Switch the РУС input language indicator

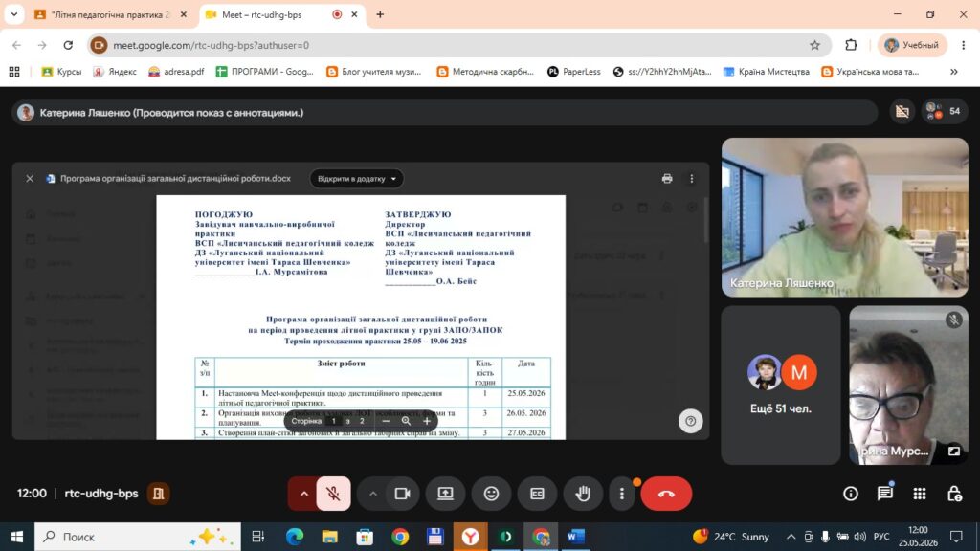coord(881,537)
